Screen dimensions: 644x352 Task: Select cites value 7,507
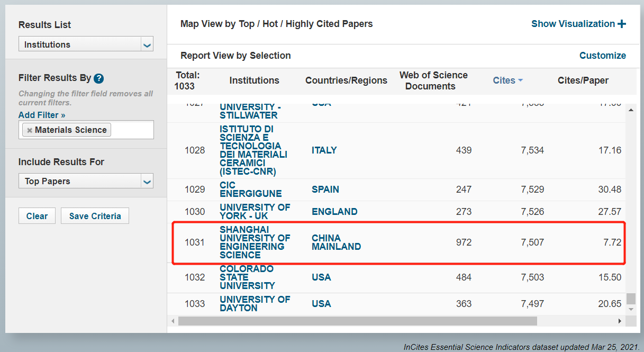pyautogui.click(x=532, y=242)
